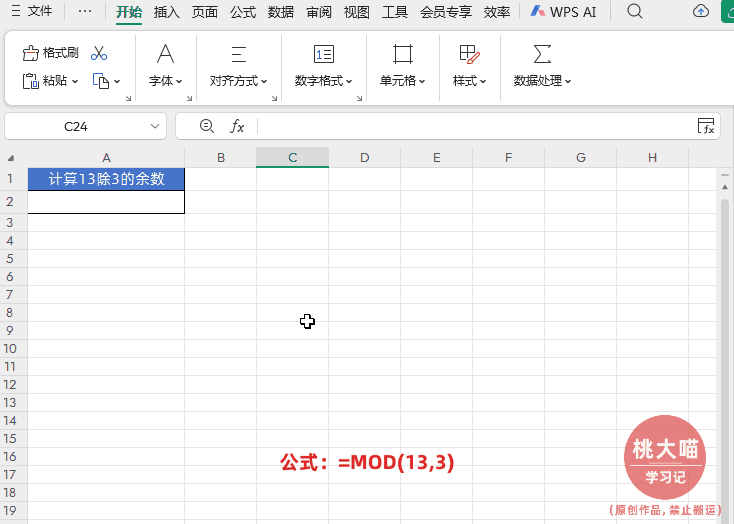The height and width of the screenshot is (524, 734).
Task: Expand the 字体 font group launcher arrow
Action: click(x=189, y=98)
